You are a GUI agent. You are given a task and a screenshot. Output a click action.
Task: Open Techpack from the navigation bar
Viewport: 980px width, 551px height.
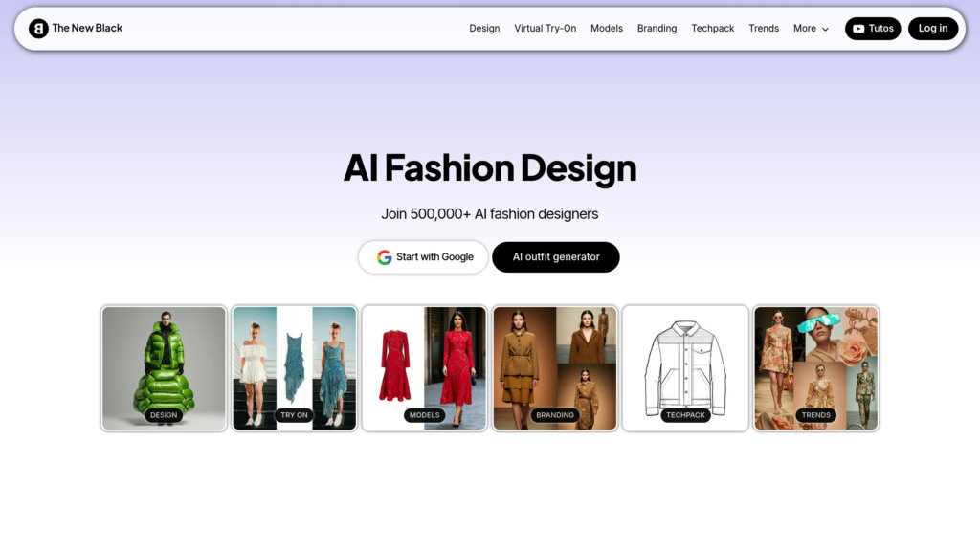(x=712, y=28)
